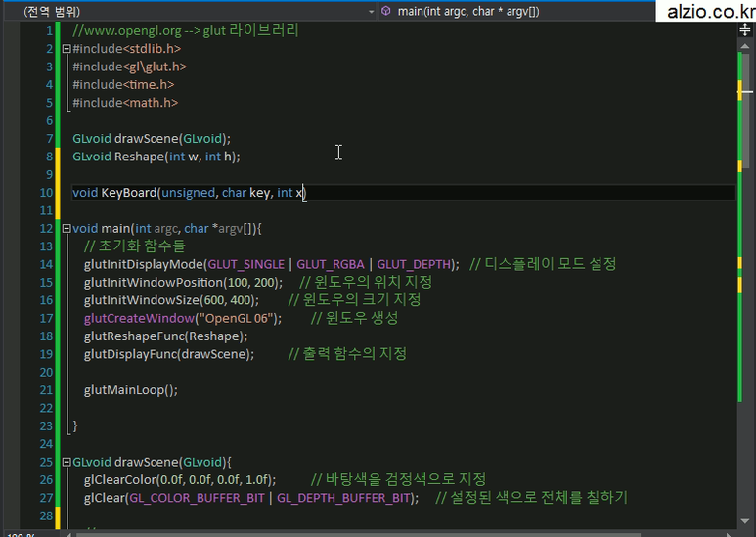756x537 pixels.
Task: Collapse the GLvoid drawScene function at line 25
Action: [x=67, y=462]
